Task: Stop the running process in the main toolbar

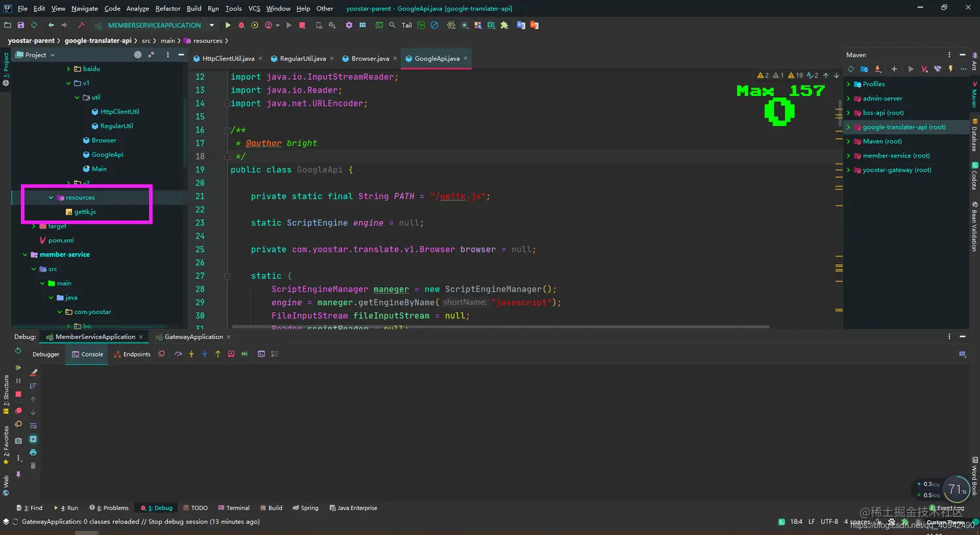Action: click(302, 25)
